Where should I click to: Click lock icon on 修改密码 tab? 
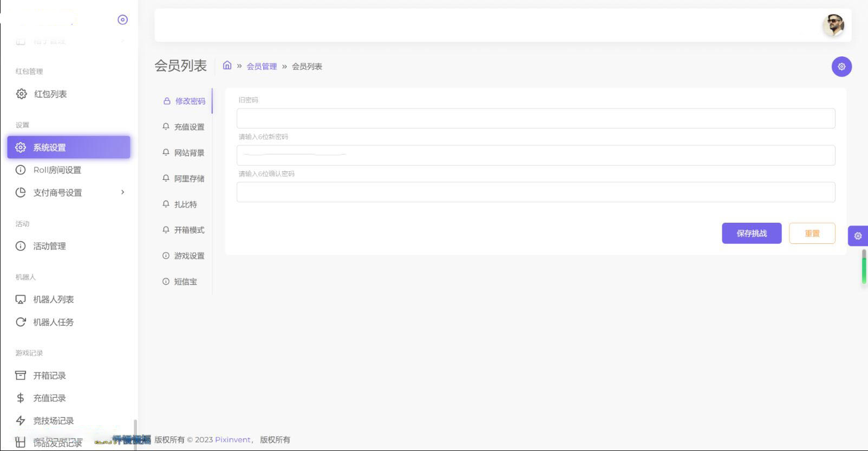pos(167,101)
